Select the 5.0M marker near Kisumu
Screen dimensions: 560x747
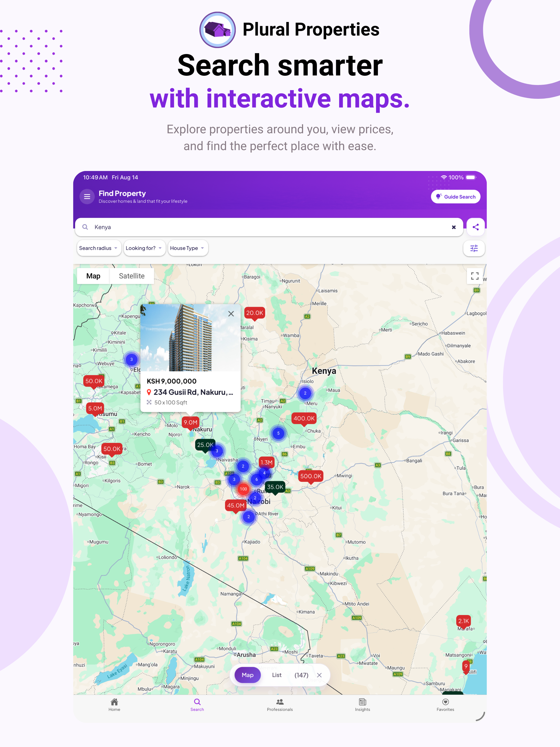click(95, 409)
